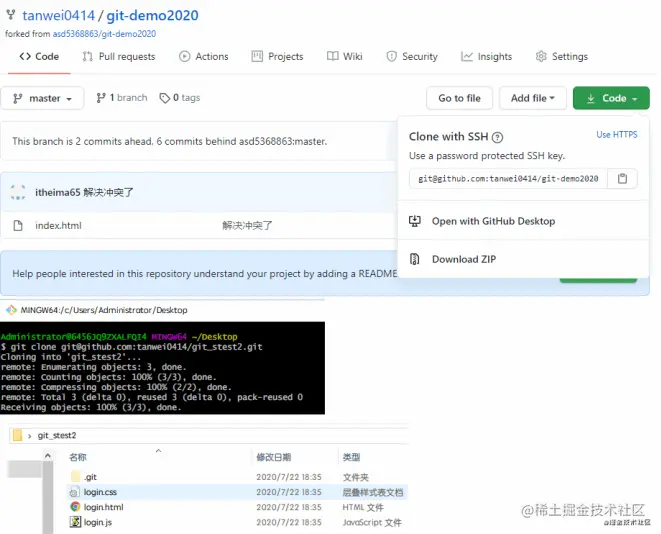Click the Wiki book icon

[x=333, y=56]
